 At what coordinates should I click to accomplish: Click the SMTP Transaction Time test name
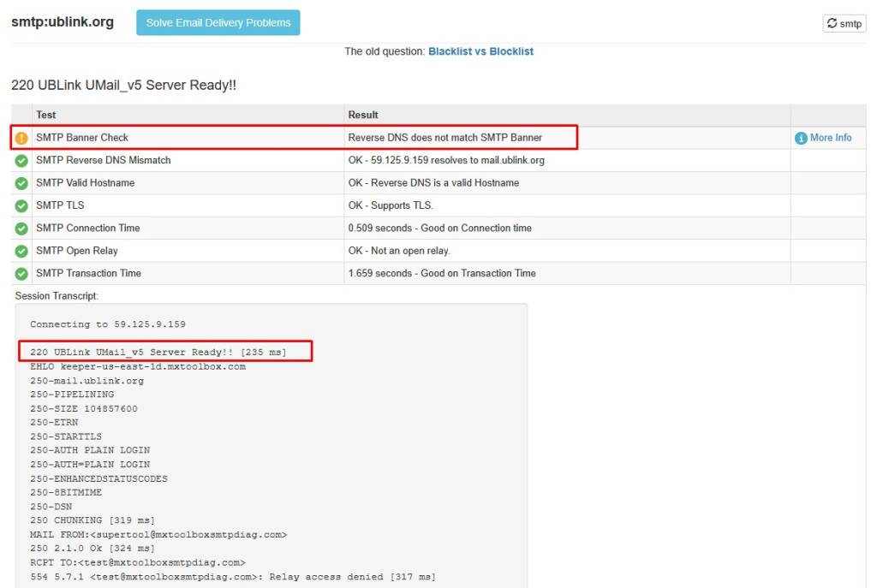pos(88,273)
